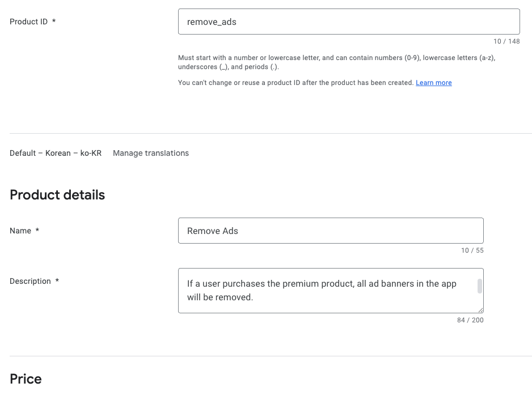Click the "can't change or reuse" notice text
532x400 pixels.
point(295,83)
